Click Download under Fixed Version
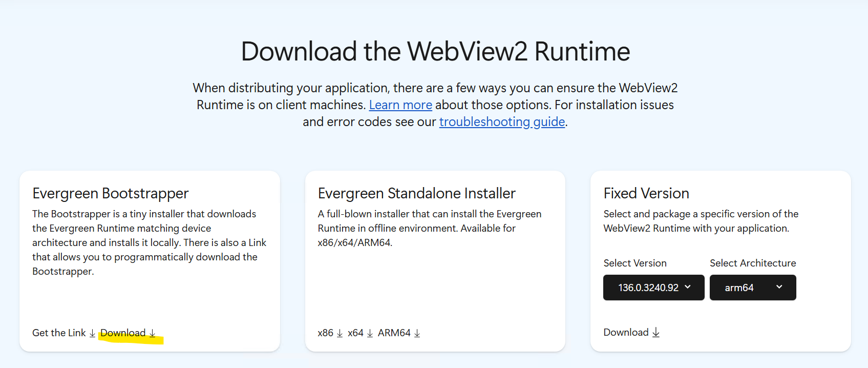The image size is (868, 368). tap(631, 332)
